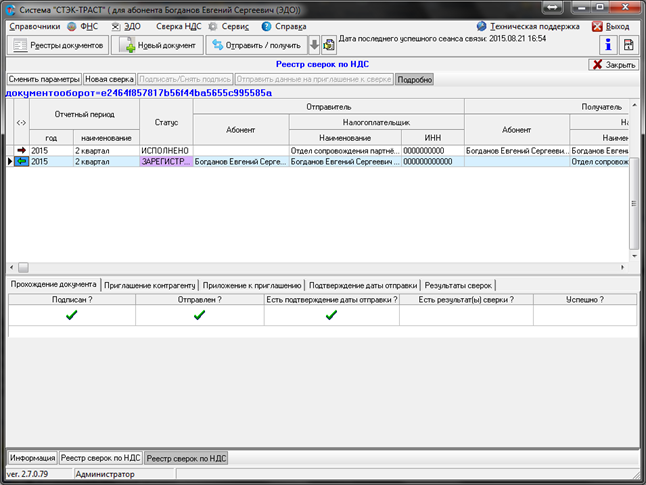This screenshot has height=485, width=646.
Task: Click the Справка question mark icon
Action: point(267,26)
